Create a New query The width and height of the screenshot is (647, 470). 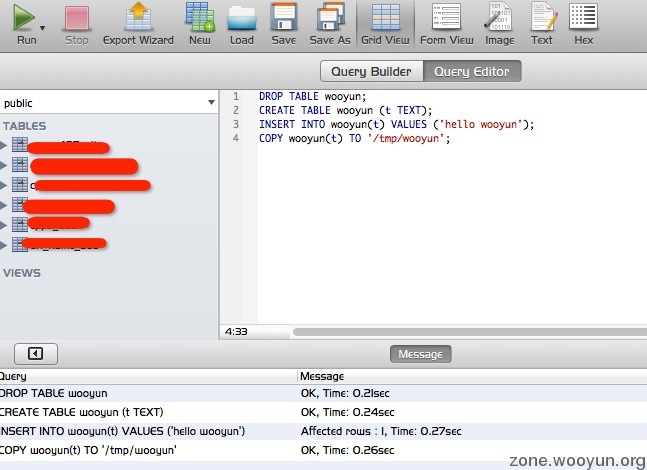click(200, 18)
